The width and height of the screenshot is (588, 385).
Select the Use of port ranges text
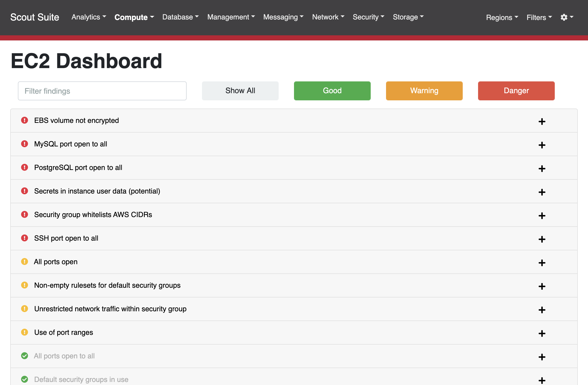point(64,332)
